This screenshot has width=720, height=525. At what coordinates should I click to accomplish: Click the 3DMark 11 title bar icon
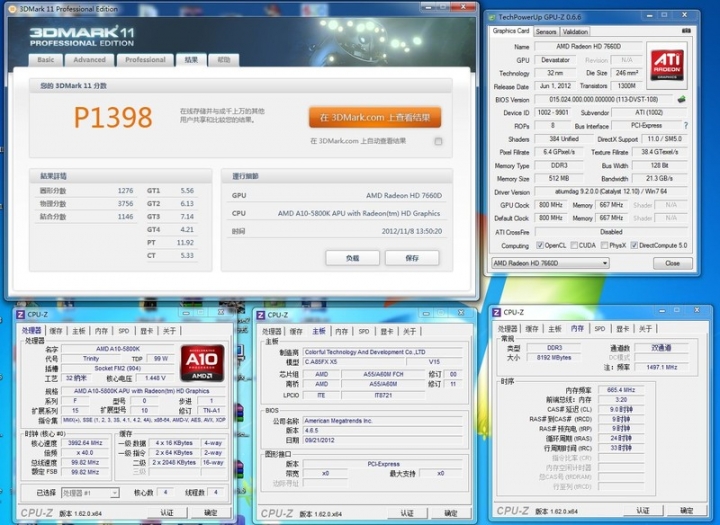point(12,9)
